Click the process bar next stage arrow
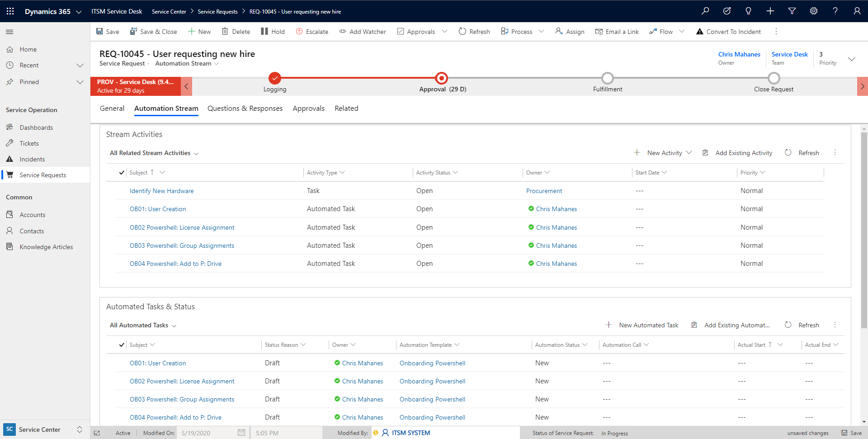The width and height of the screenshot is (868, 439). [863, 86]
